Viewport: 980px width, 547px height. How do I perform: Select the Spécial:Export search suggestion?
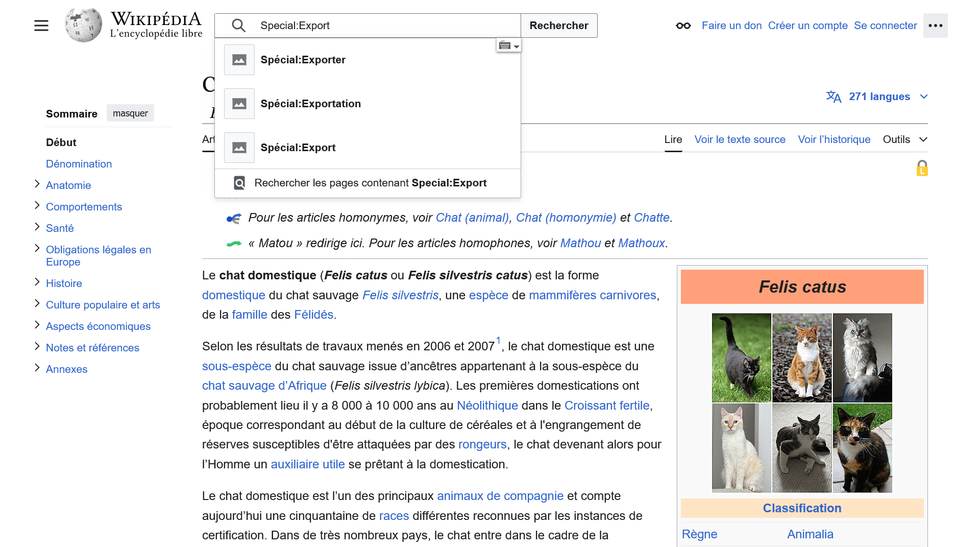coord(298,147)
